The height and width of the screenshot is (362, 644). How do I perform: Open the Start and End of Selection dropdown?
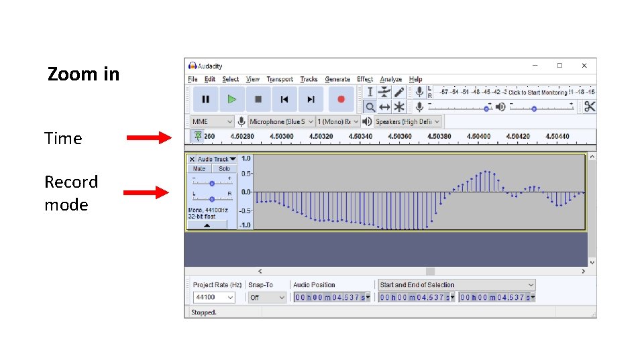pos(457,284)
